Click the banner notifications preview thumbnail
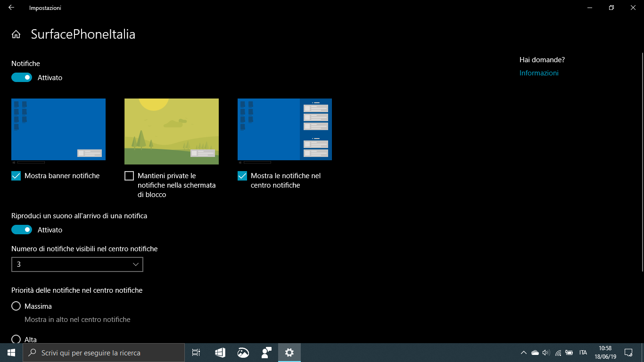644x362 pixels. (x=58, y=131)
